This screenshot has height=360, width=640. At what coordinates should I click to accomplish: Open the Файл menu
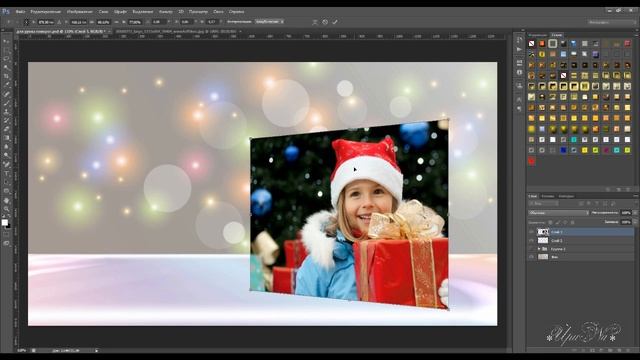point(20,12)
